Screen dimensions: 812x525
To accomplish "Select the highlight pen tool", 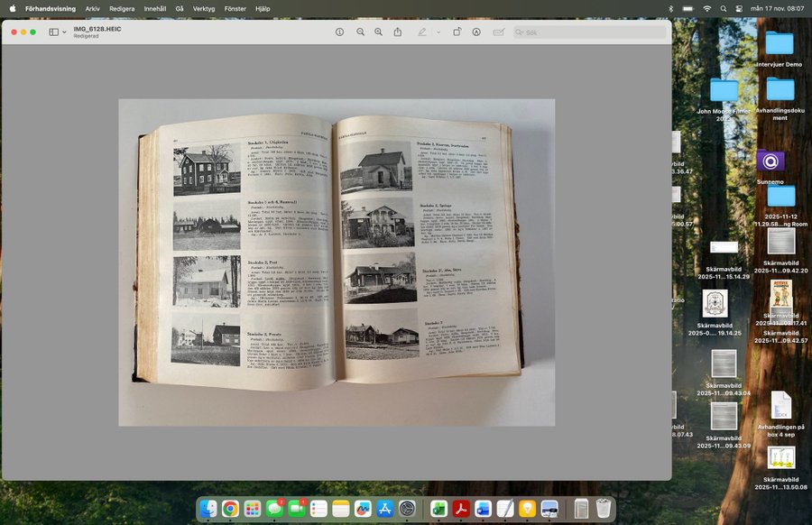I will click(421, 32).
